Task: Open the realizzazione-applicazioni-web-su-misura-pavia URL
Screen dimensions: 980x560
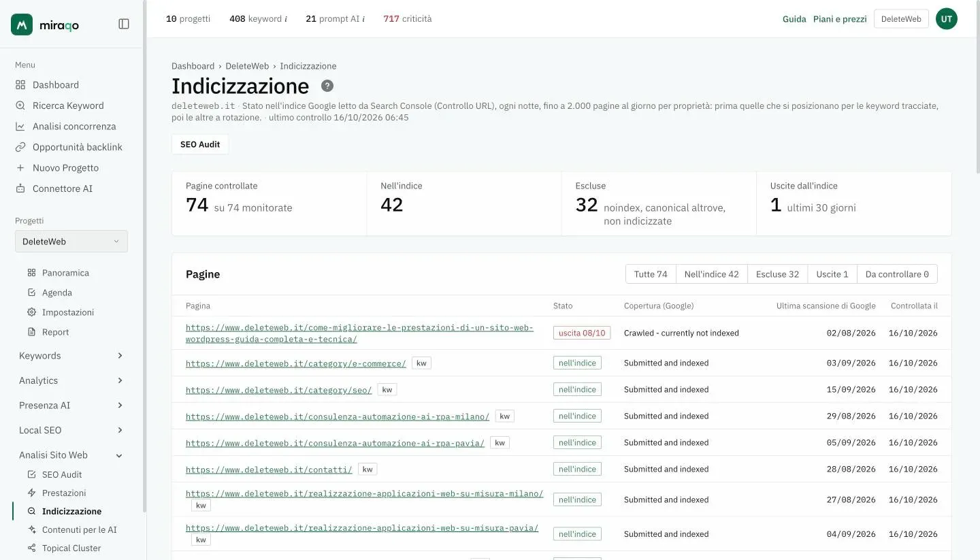Action: click(x=362, y=528)
